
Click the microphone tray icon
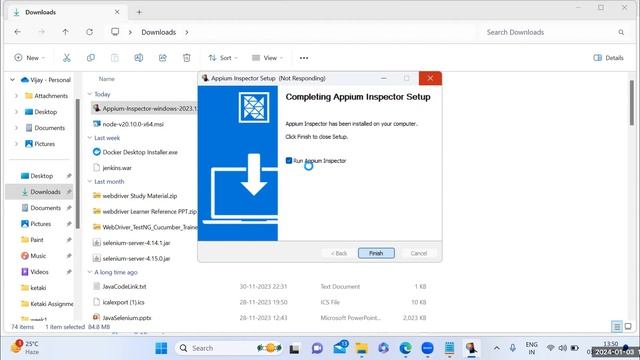[x=513, y=348]
